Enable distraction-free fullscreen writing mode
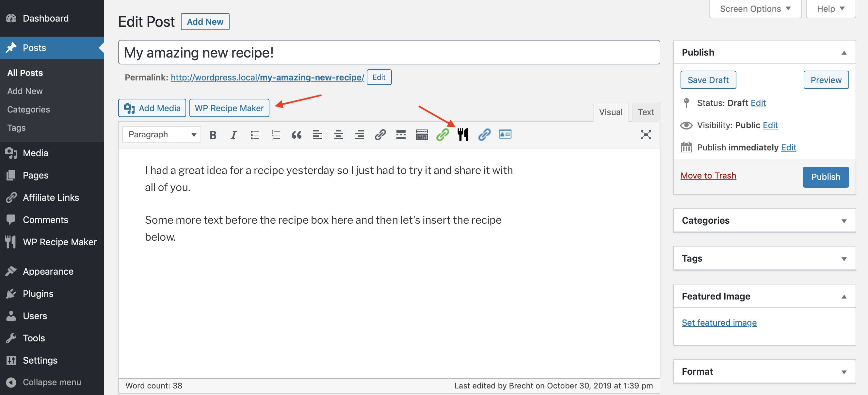 coord(645,135)
